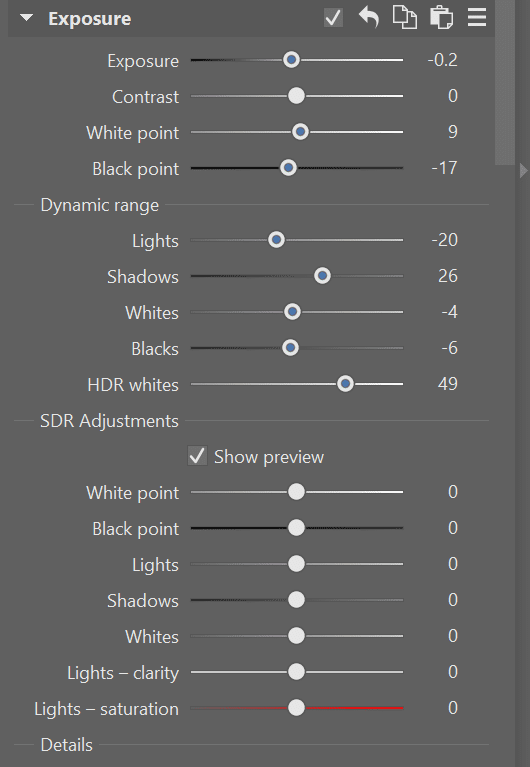Click the Lights – saturation value 0

[453, 708]
